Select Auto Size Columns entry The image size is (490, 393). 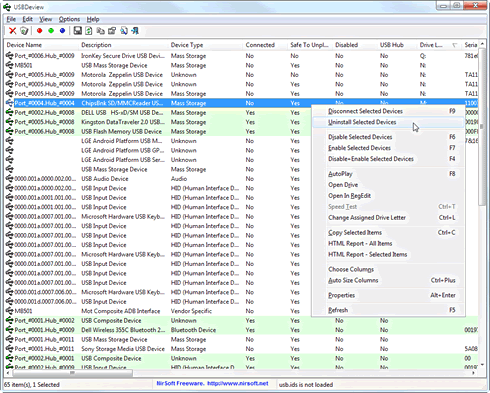point(389,280)
